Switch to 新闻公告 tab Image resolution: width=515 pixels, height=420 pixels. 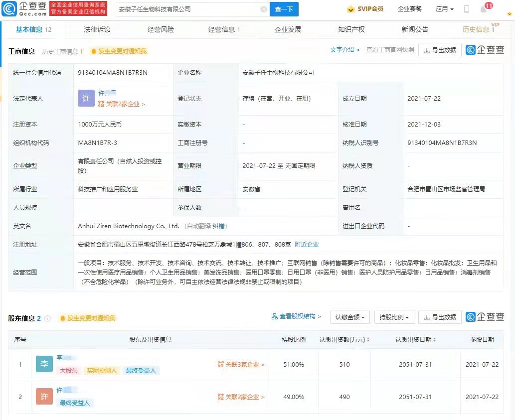coord(415,29)
